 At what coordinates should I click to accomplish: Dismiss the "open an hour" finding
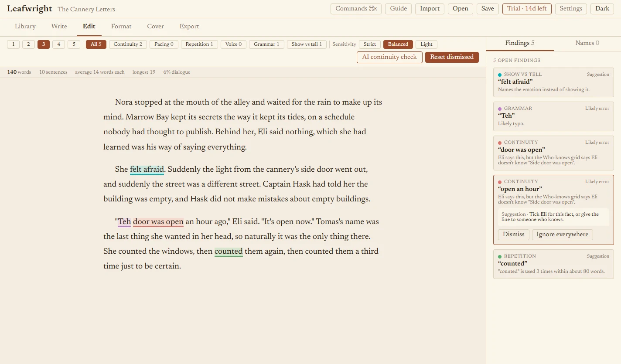pyautogui.click(x=514, y=235)
